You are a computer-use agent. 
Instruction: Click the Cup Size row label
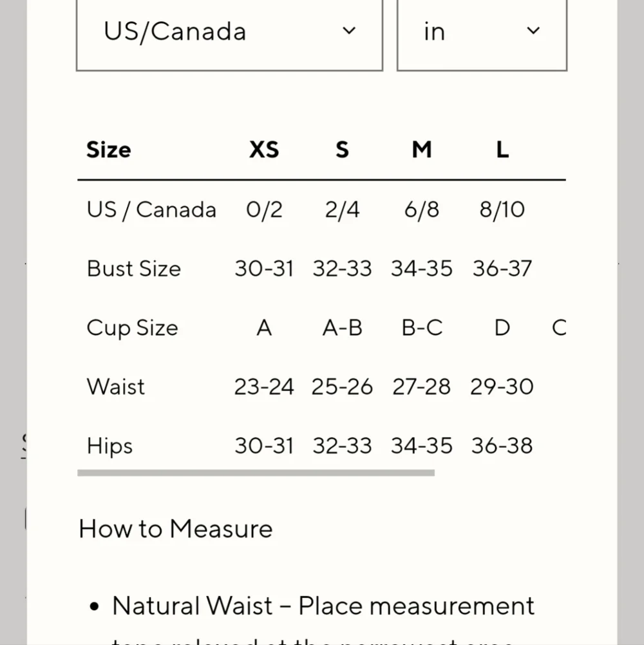(x=132, y=328)
